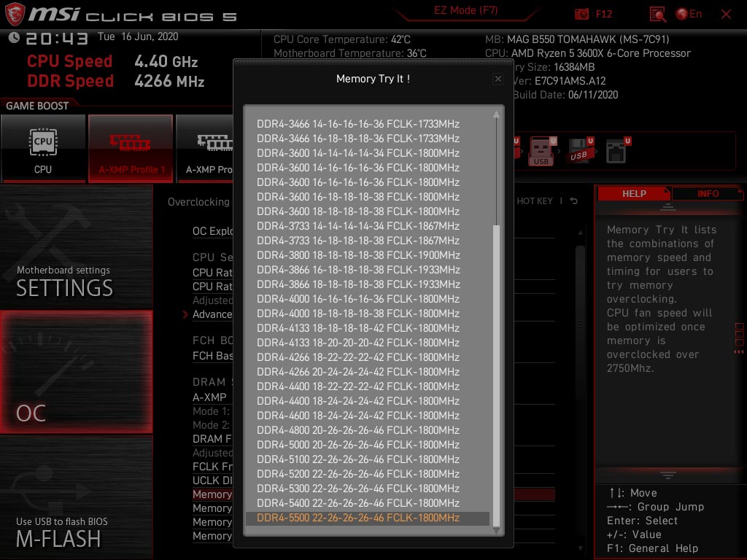This screenshot has height=560, width=747.
Task: Select DDR4-3866 18-18-18-18-38 FCLK-1933MHz
Action: click(x=357, y=284)
